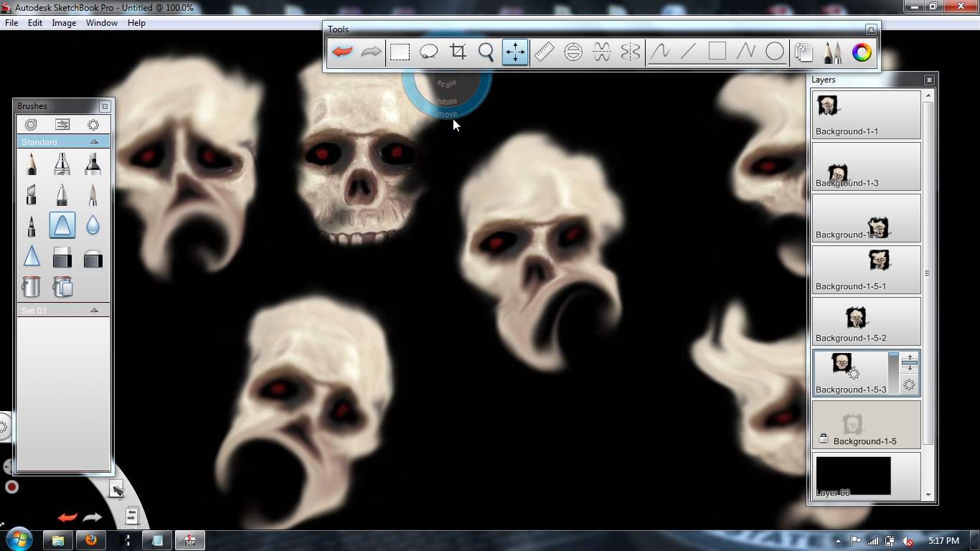The width and height of the screenshot is (980, 551).
Task: Click the red Undo arrow in Tools
Action: (343, 52)
